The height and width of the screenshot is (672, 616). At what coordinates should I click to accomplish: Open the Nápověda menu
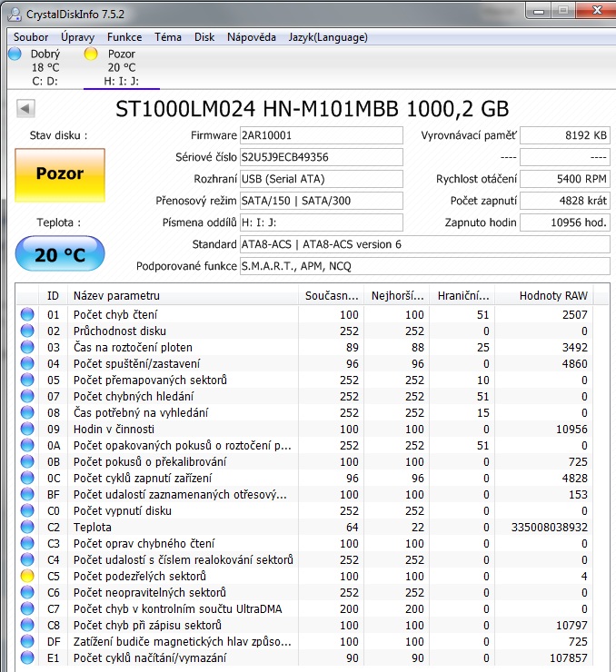point(252,37)
